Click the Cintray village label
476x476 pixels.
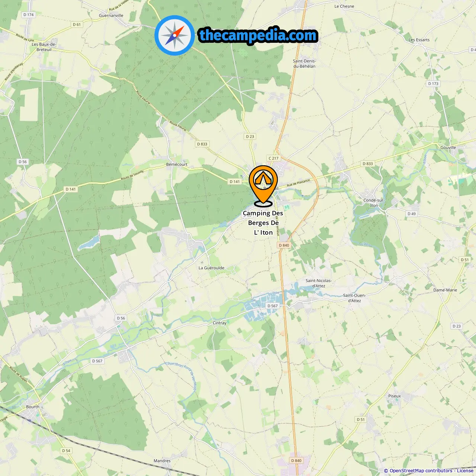coord(219,323)
